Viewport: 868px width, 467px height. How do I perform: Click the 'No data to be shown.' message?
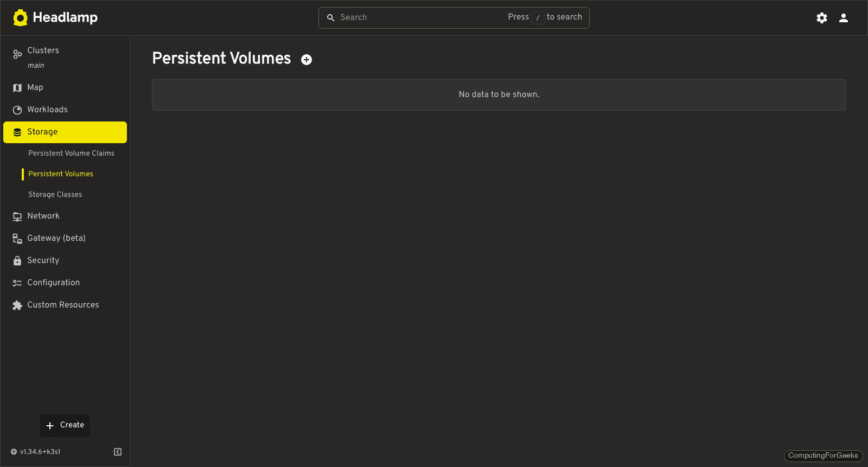(x=499, y=95)
